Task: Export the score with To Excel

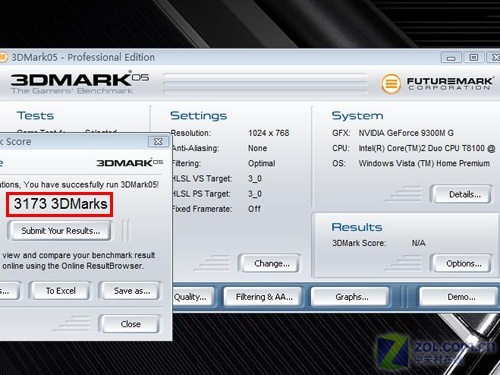Action: [x=60, y=291]
